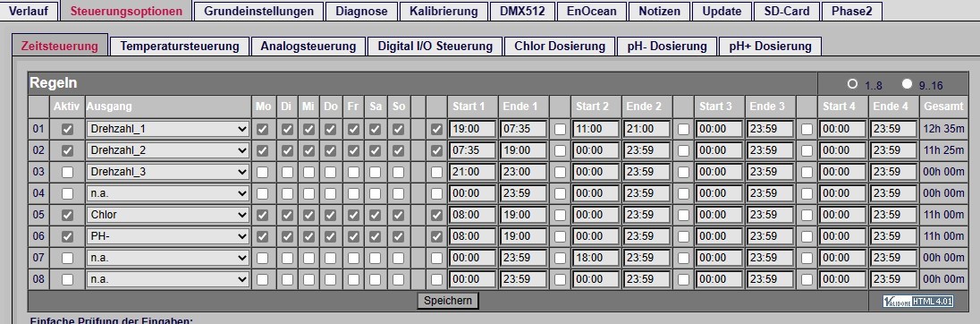
Task: Enable Aktiv checkbox for rule 03
Action: coord(67,171)
